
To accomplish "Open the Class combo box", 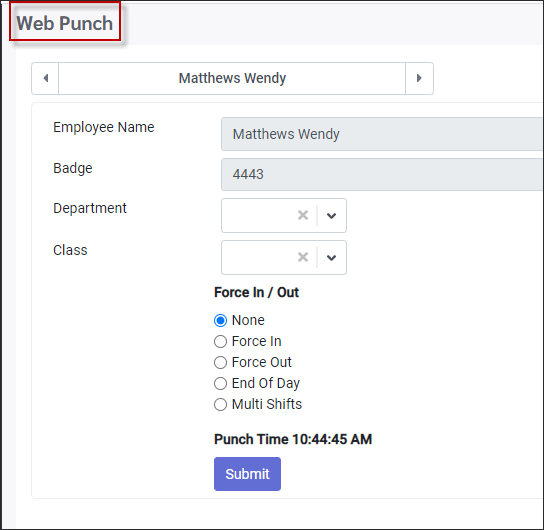I will 284,257.
